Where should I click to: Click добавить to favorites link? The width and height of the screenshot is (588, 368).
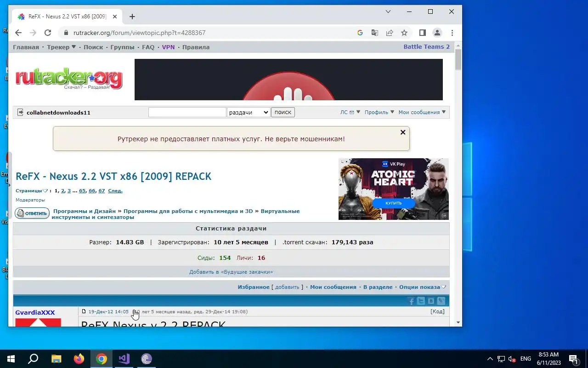287,287
